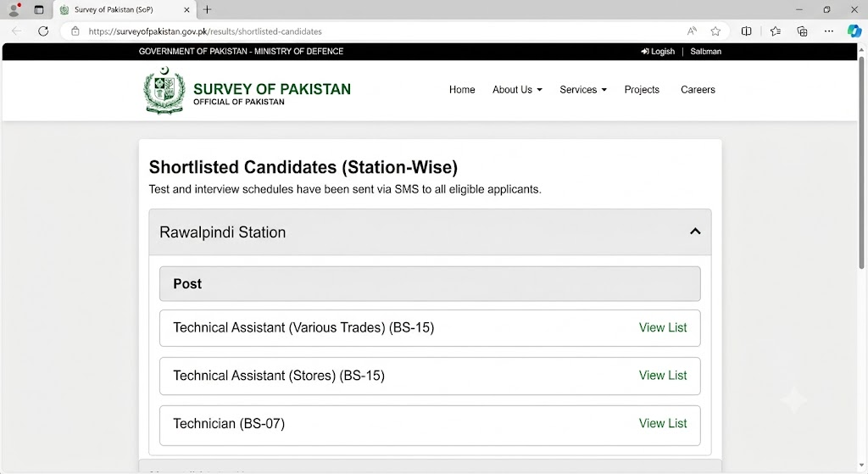The image size is (868, 474).
Task: Open the Services dropdown menu
Action: [x=583, y=90]
